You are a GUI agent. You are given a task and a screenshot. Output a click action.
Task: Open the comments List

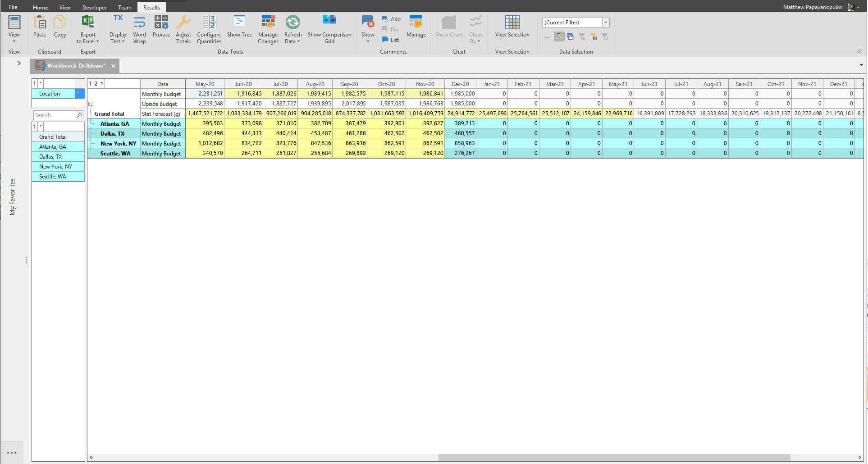[390, 40]
